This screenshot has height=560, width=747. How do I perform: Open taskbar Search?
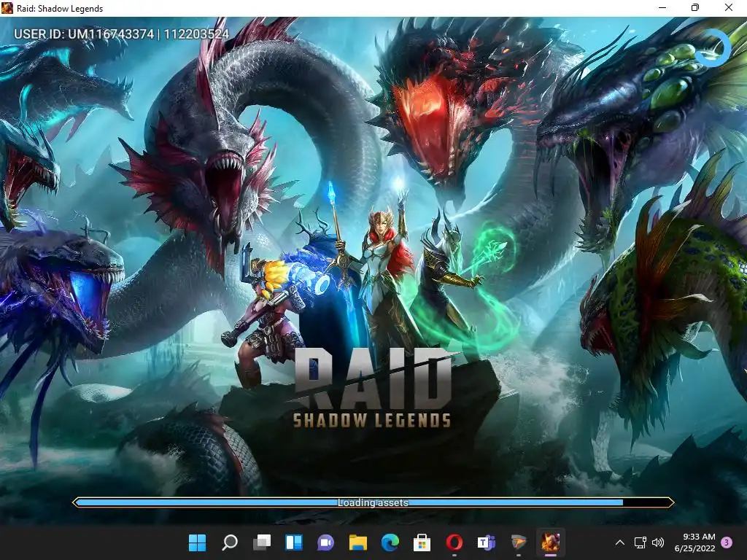tap(230, 542)
